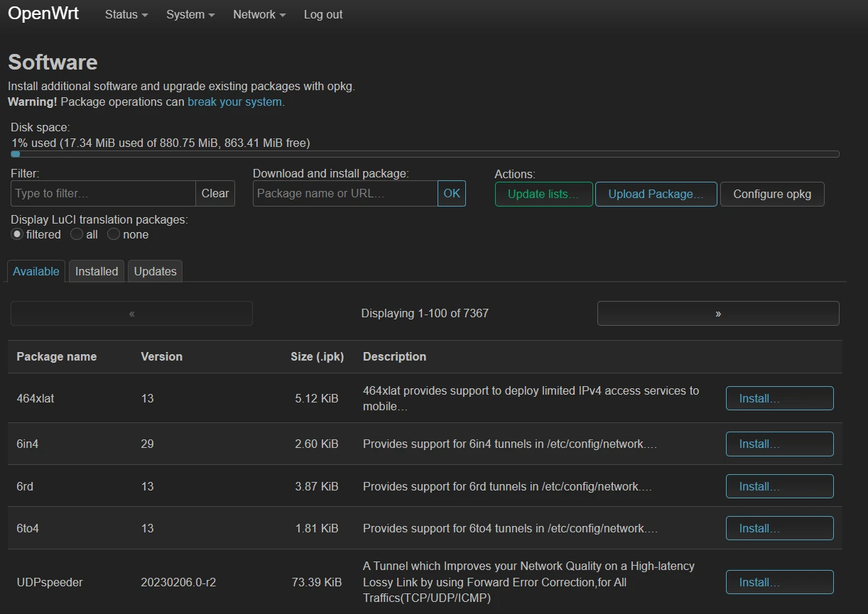868x614 pixels.
Task: Click the 6in4 tunnels description
Action: pyautogui.click(x=510, y=444)
